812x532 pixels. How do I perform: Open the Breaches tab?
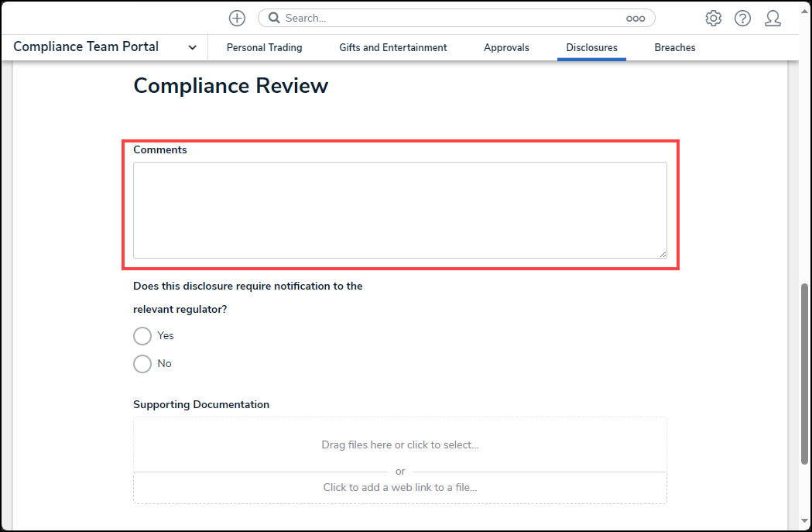[674, 48]
